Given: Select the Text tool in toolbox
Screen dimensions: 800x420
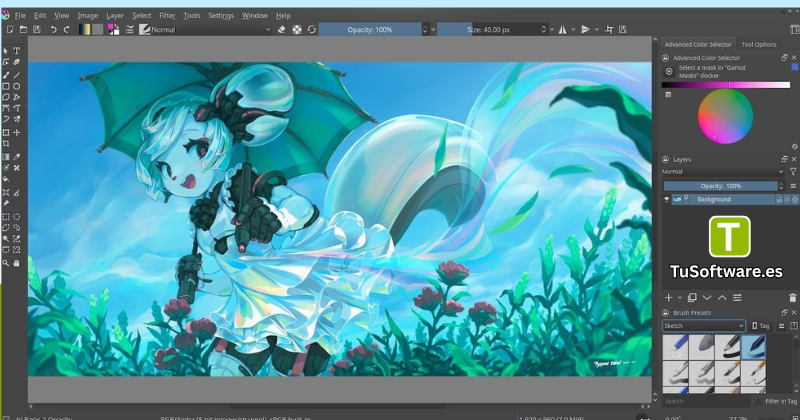Looking at the screenshot, I should [x=16, y=51].
